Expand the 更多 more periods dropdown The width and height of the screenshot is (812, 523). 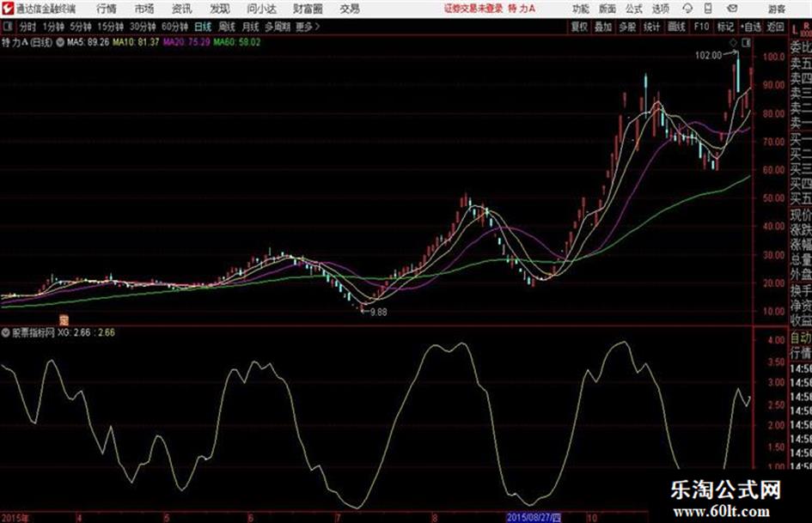(x=308, y=27)
